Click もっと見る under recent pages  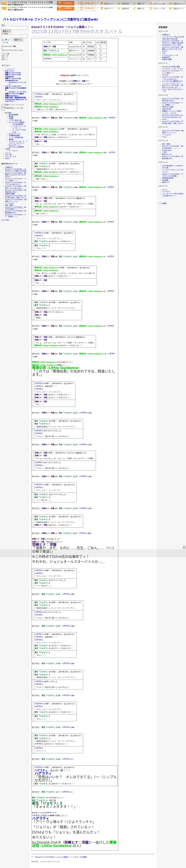[x=5, y=220]
